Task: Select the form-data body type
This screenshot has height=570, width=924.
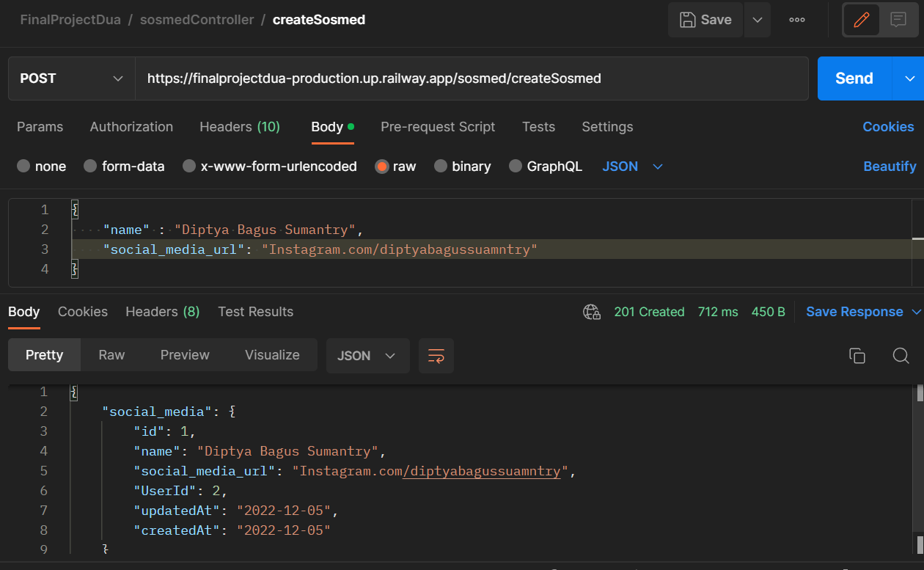Action: [124, 166]
